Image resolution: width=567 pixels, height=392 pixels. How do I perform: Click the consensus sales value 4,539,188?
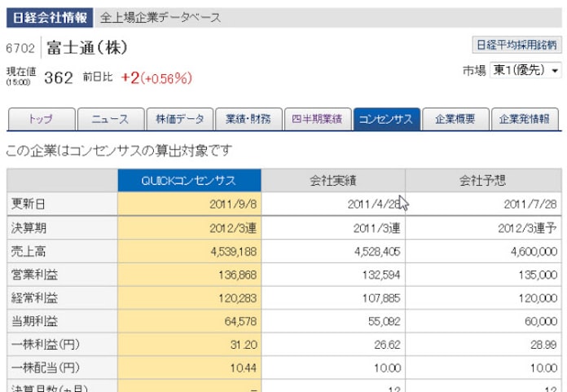click(234, 252)
